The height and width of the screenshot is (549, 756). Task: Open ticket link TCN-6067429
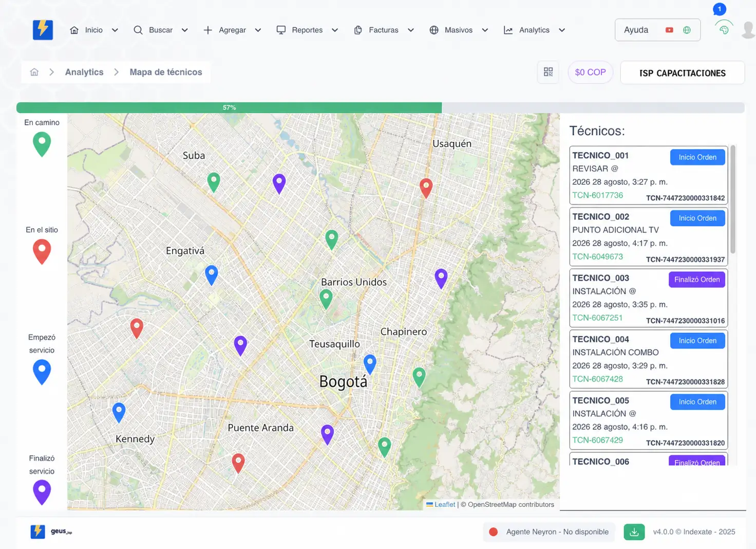[598, 440]
